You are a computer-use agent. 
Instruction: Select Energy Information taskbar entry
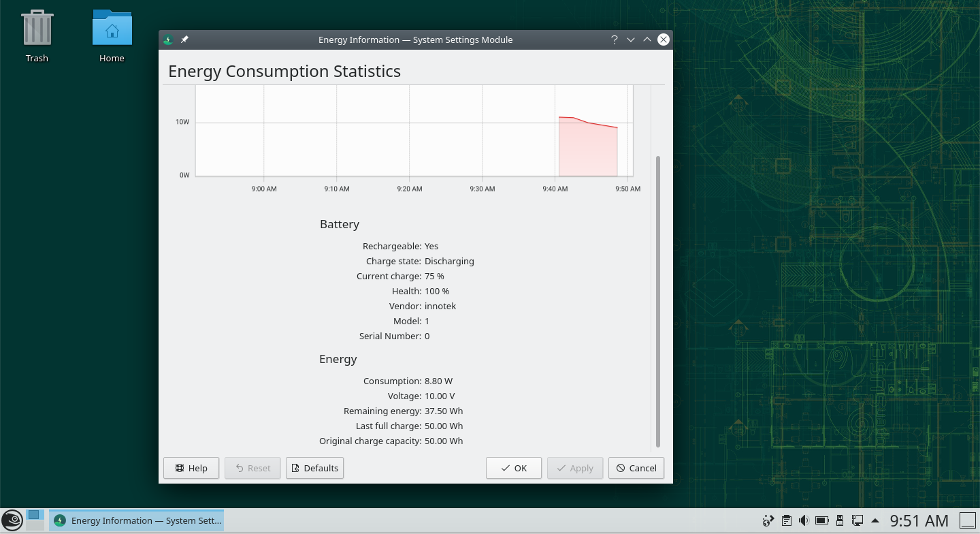coord(137,521)
